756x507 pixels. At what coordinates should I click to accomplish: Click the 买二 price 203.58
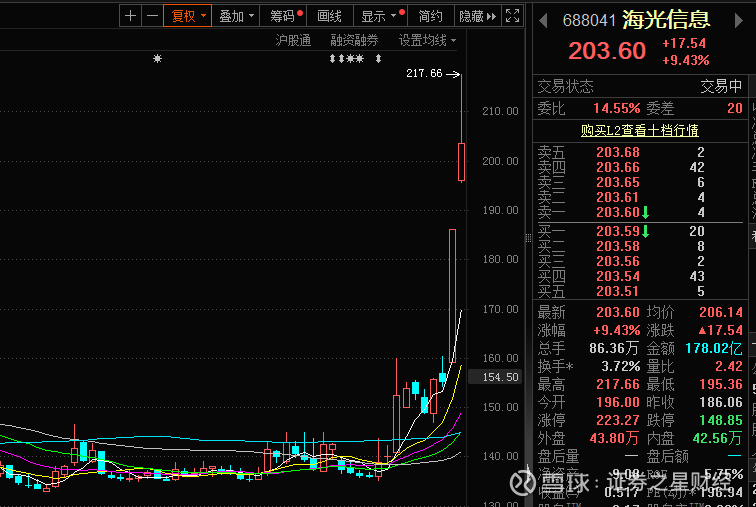tap(618, 246)
